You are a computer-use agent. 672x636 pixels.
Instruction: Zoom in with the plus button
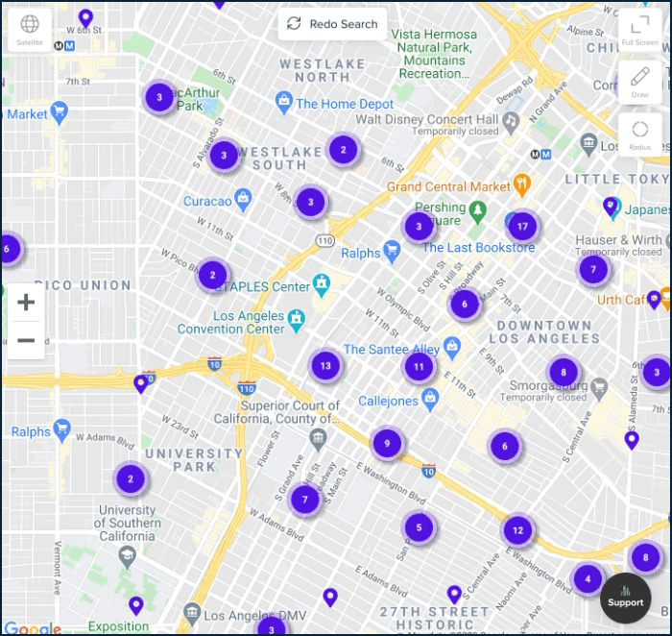26,303
